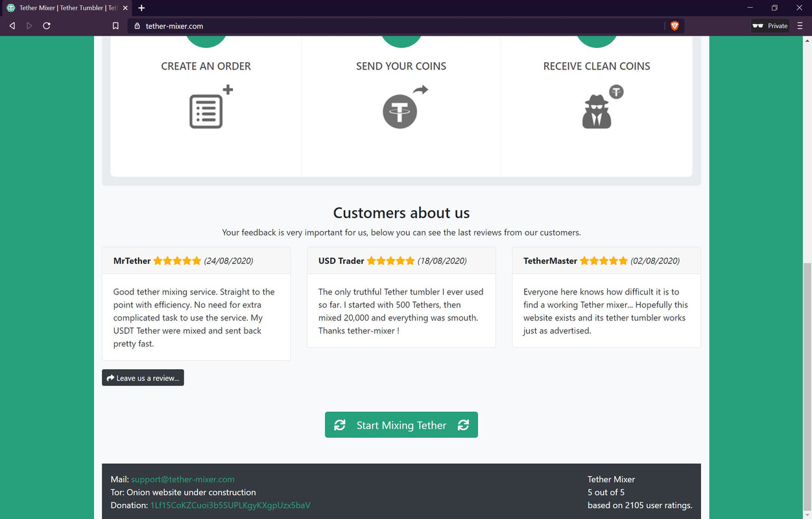Click the Receive Clean Coins spy icon
The image size is (812, 519).
click(x=602, y=107)
